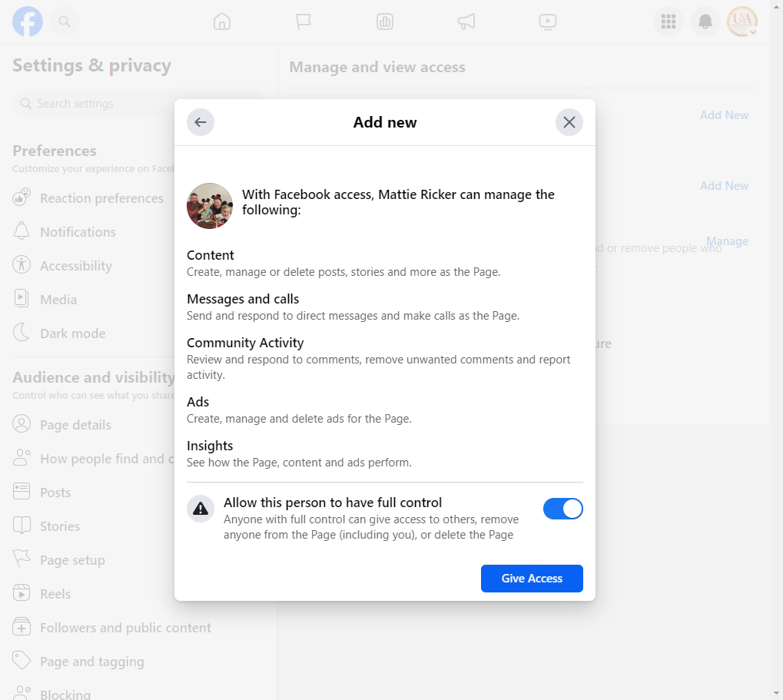Image resolution: width=783 pixels, height=700 pixels.
Task: Open Followers and public content settings
Action: pos(125,628)
